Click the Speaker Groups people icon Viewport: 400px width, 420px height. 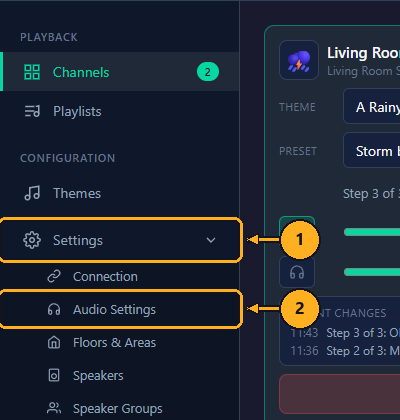(x=54, y=408)
